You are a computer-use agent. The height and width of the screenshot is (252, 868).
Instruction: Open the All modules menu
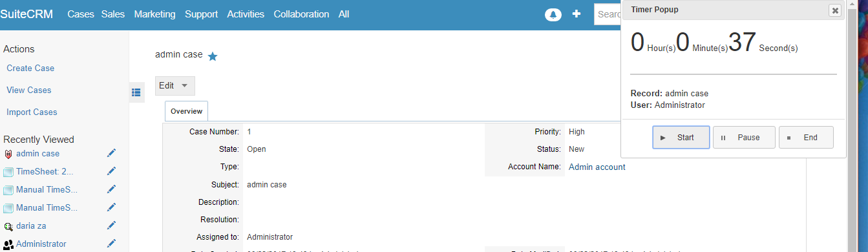[344, 14]
